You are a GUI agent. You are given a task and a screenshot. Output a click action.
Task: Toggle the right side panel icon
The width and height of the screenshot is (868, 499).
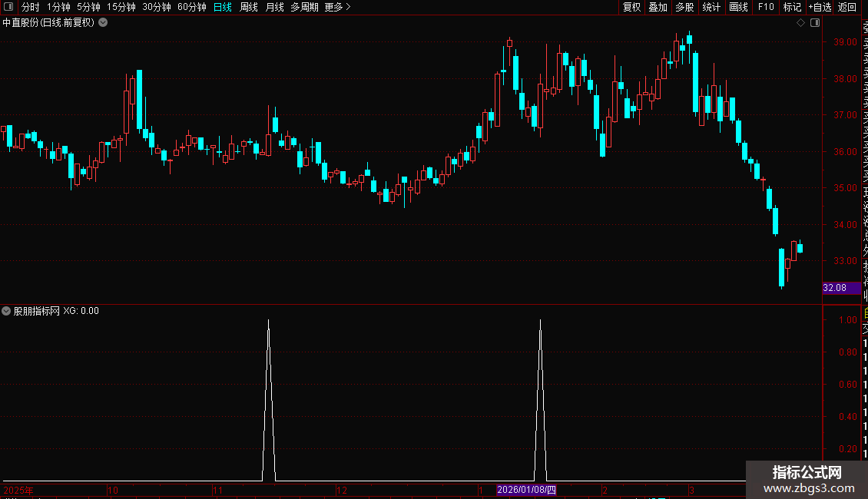click(x=815, y=23)
